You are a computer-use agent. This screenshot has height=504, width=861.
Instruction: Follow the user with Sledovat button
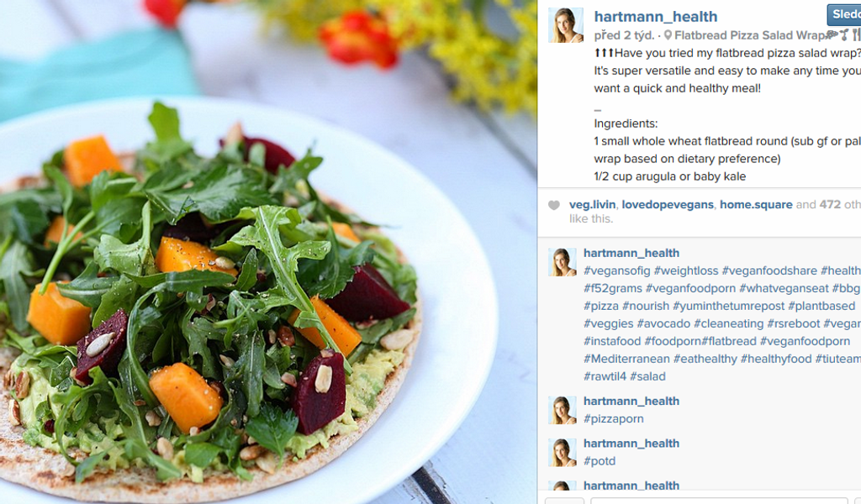pos(844,15)
